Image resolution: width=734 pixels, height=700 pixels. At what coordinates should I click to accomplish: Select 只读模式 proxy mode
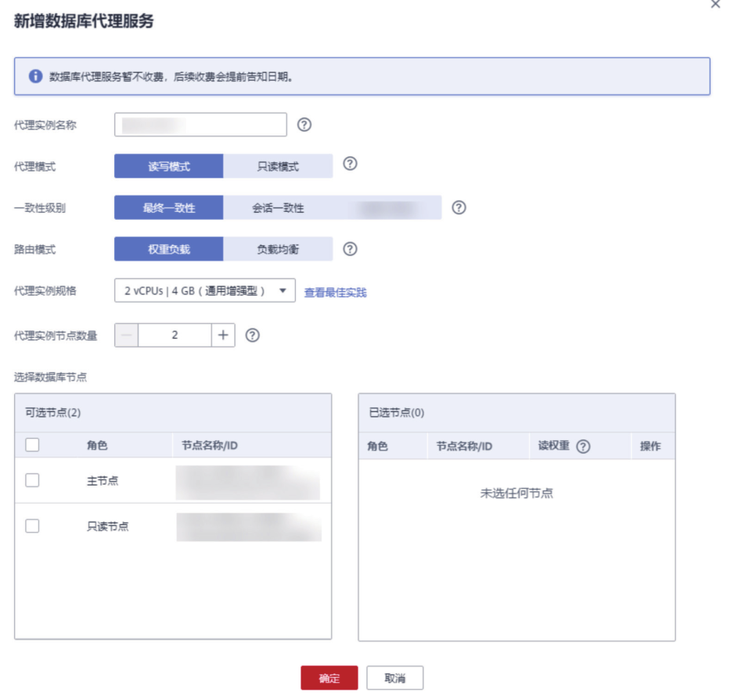(278, 166)
